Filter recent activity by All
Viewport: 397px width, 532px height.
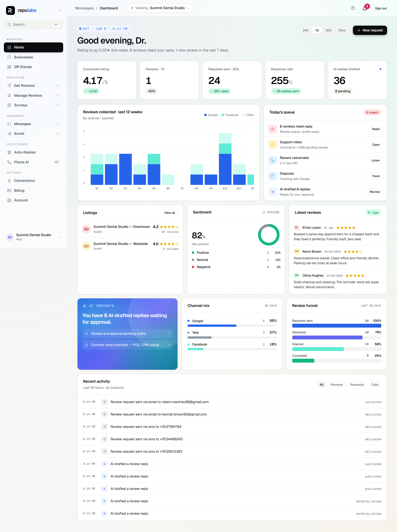[x=321, y=384]
